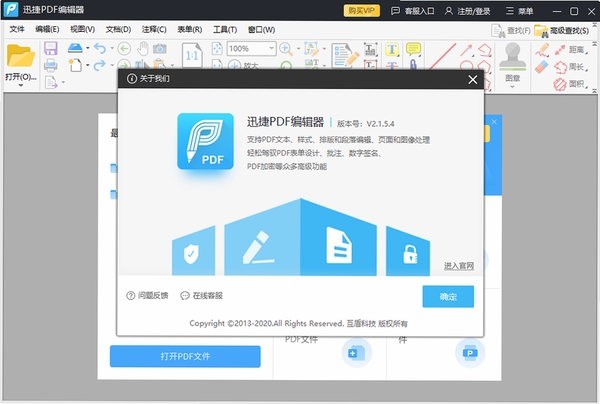Expand the 打开(O) dropdown arrow
The image size is (600, 404).
tap(21, 85)
